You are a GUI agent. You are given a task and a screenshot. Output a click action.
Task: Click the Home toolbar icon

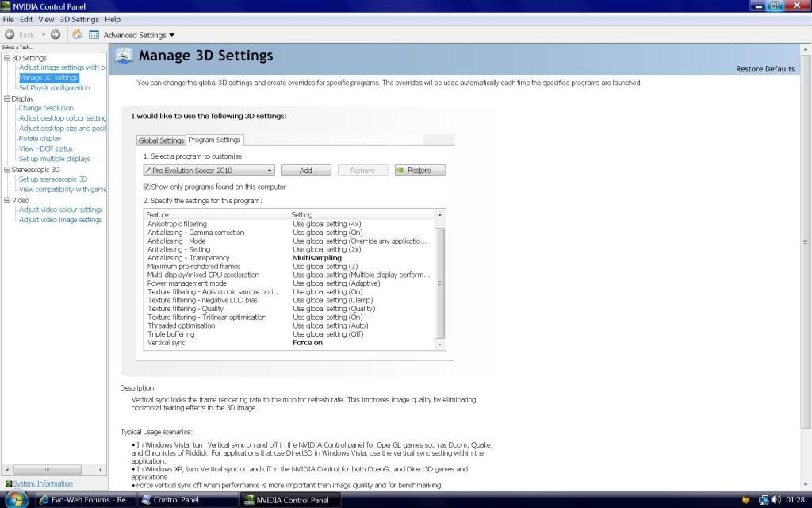pos(77,34)
